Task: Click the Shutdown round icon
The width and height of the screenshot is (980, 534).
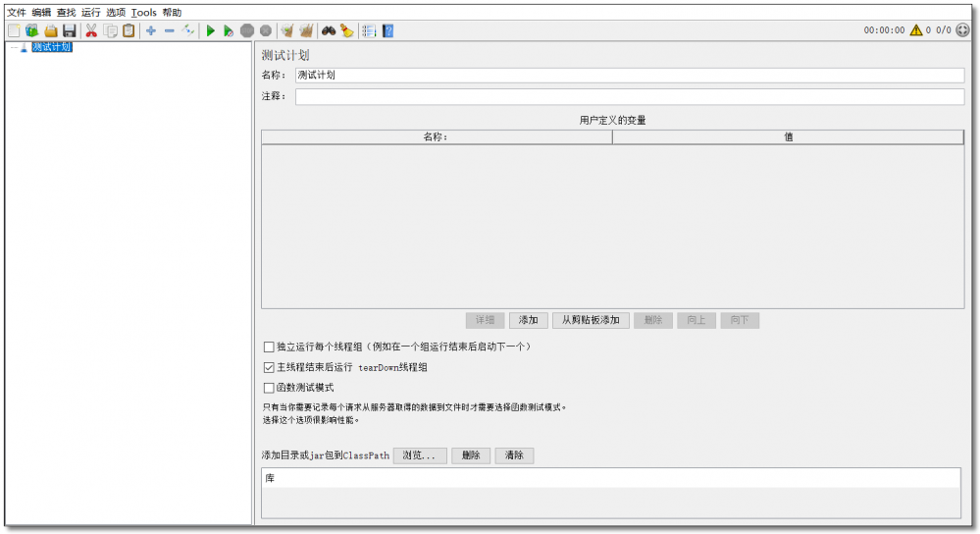Action: click(x=266, y=30)
